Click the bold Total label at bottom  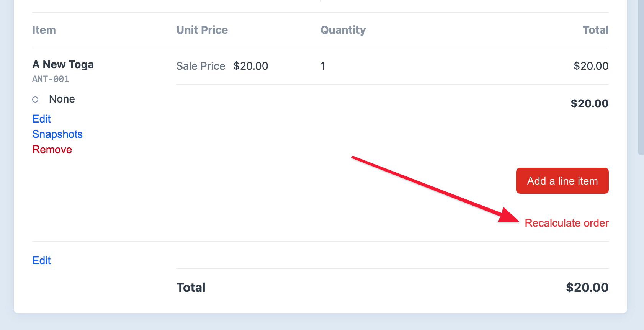point(191,287)
